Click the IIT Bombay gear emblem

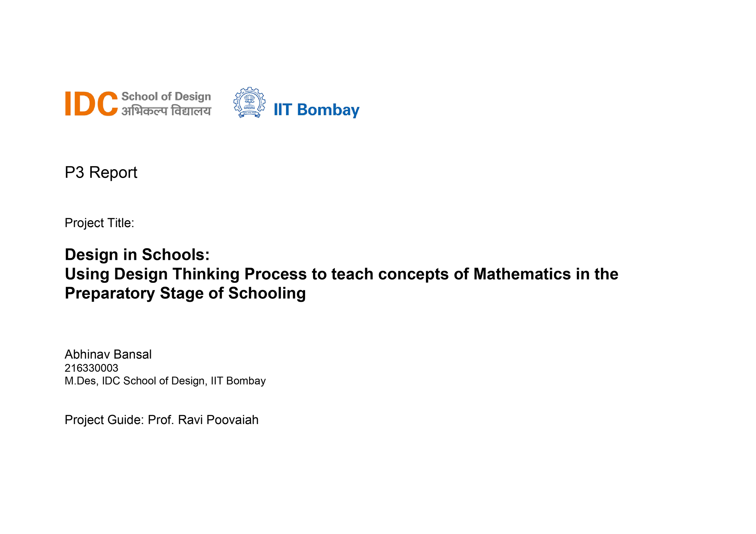point(249,103)
